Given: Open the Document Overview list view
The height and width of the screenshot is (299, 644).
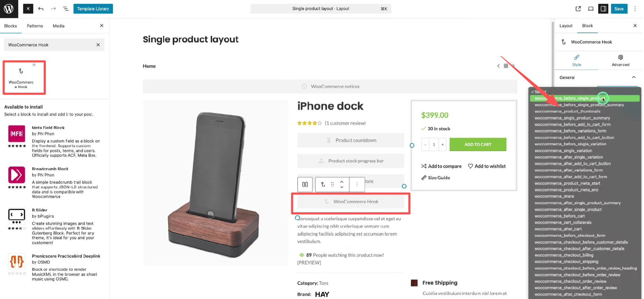Looking at the screenshot, I should coord(66,9).
